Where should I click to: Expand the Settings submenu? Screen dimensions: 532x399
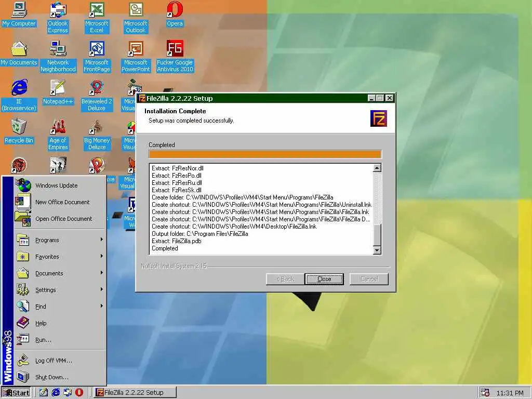coord(60,290)
